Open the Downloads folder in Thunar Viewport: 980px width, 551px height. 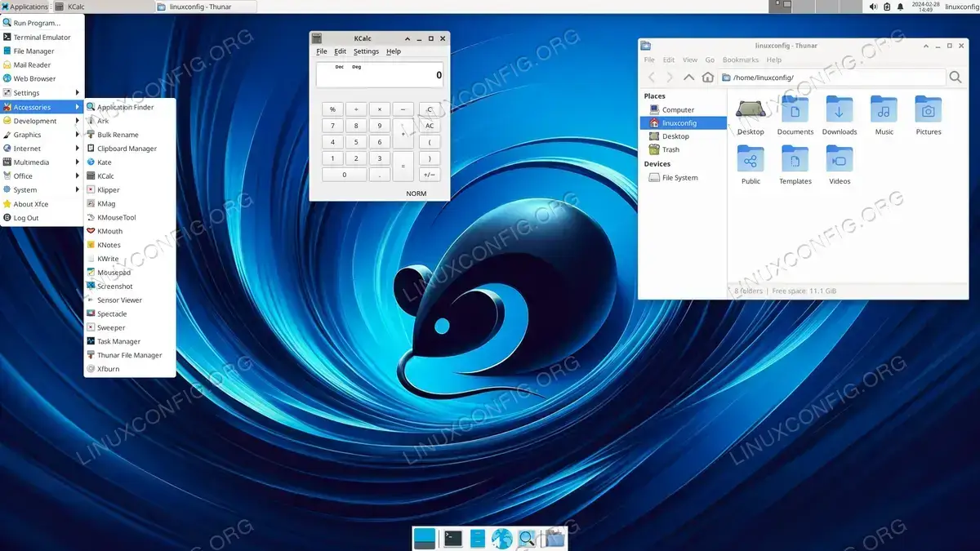839,116
